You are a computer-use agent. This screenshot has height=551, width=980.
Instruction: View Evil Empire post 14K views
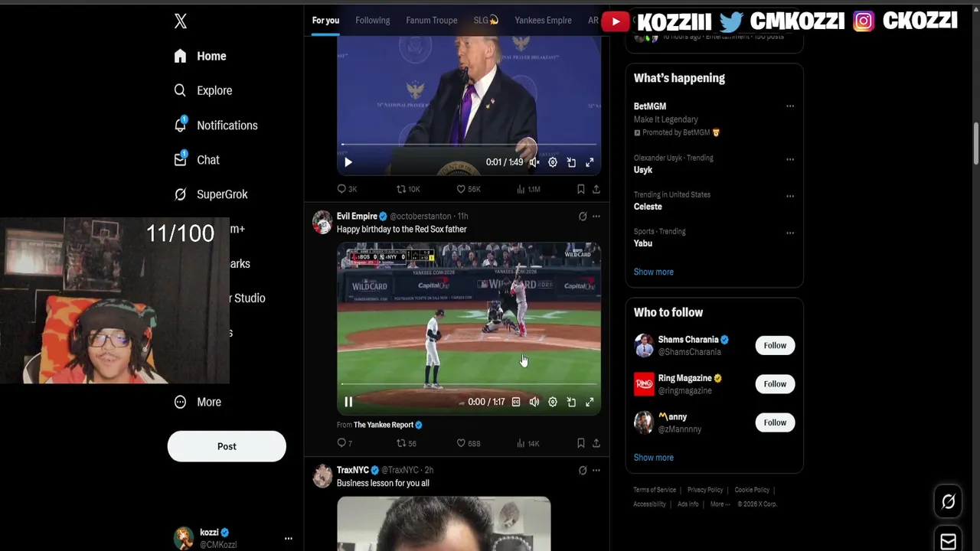[528, 443]
